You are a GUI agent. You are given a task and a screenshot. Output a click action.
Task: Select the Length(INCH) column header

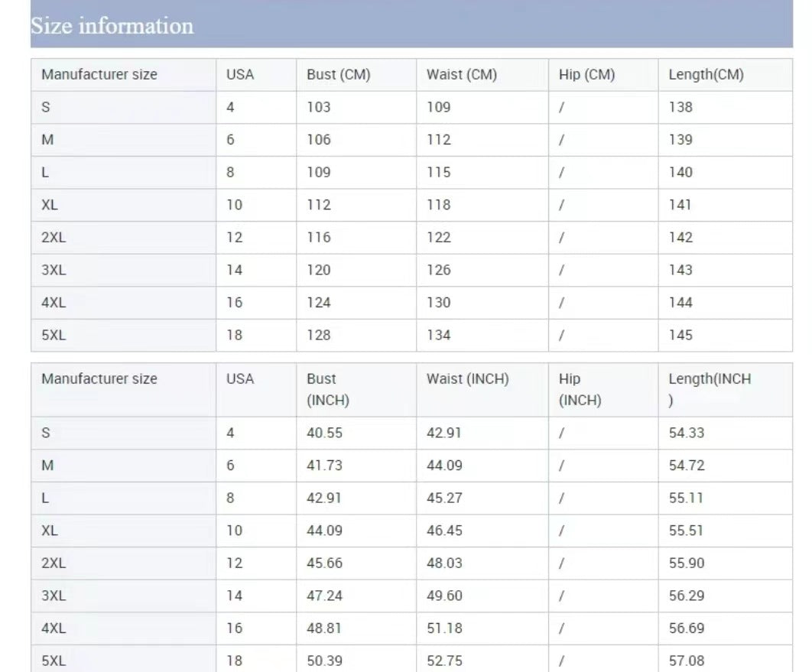tap(709, 389)
